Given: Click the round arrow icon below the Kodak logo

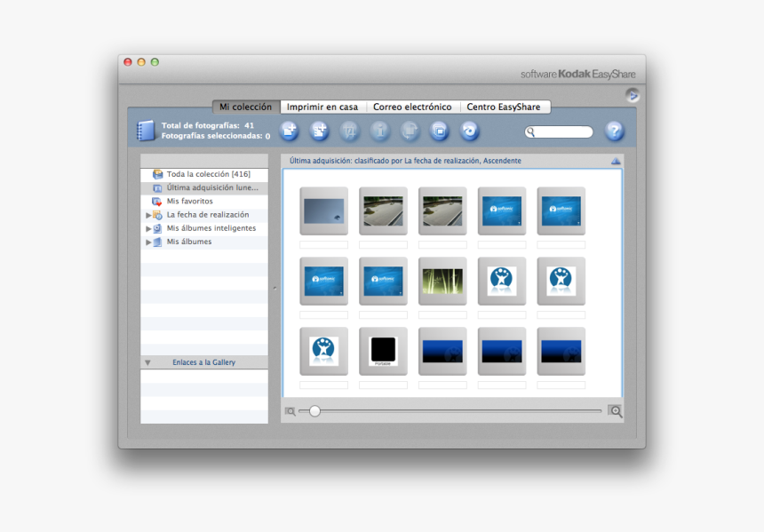Looking at the screenshot, I should click(x=632, y=96).
